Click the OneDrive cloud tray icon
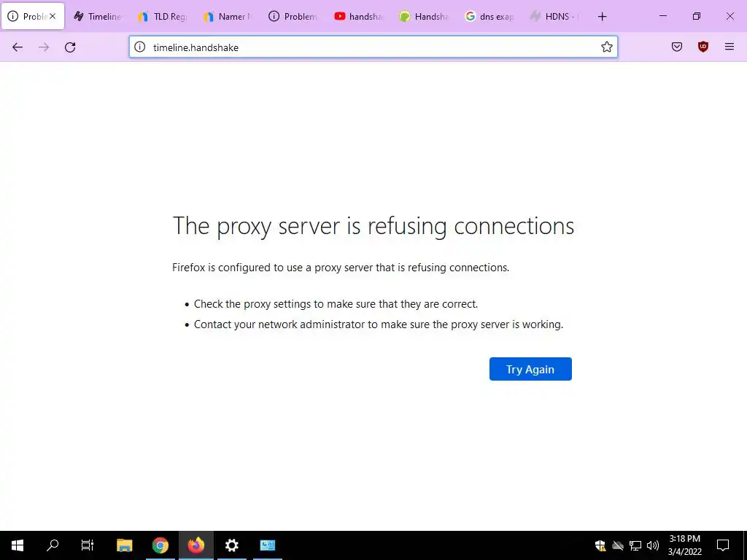Viewport: 747px width, 560px height. [618, 545]
